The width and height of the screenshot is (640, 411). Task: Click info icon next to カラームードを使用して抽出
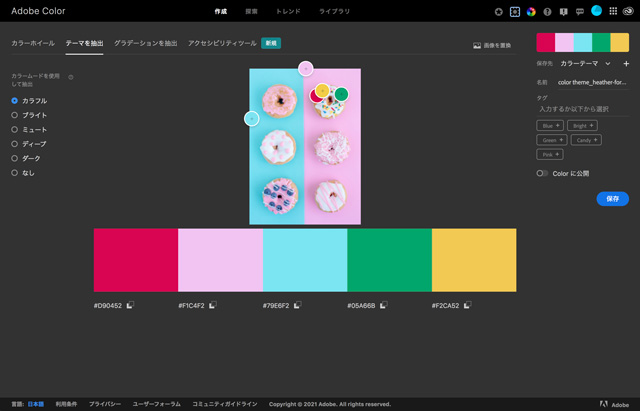[71, 77]
